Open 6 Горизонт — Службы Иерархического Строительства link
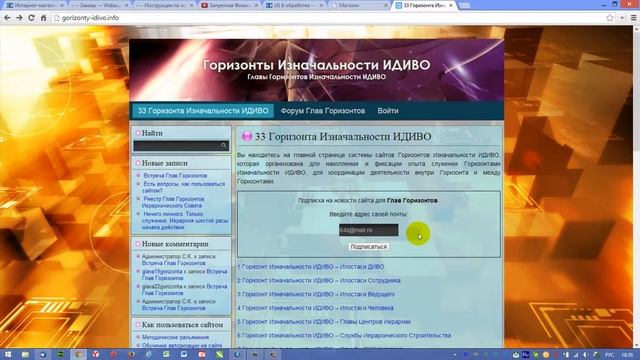 pyautogui.click(x=344, y=335)
